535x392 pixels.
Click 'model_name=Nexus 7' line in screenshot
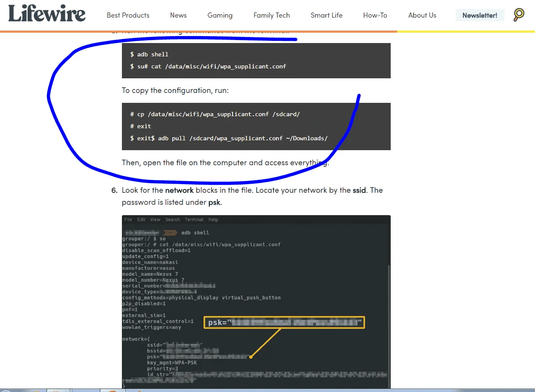(150, 274)
